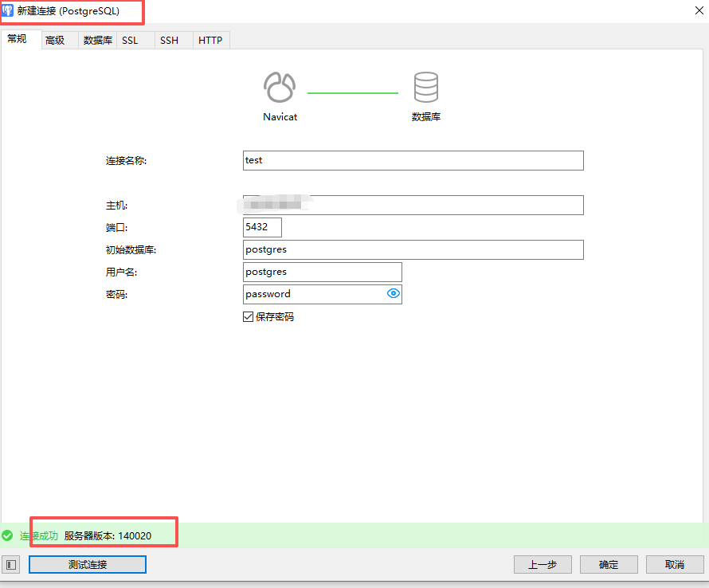709x588 pixels.
Task: Close the new connection dialog
Action: point(699,10)
